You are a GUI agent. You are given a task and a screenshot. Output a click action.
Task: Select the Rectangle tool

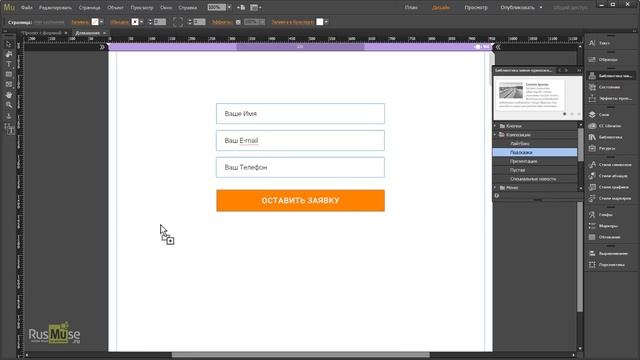(9, 74)
